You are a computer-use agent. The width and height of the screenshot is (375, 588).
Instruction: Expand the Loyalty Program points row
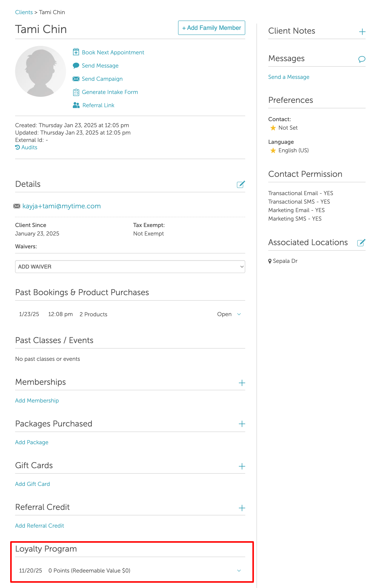coord(239,570)
